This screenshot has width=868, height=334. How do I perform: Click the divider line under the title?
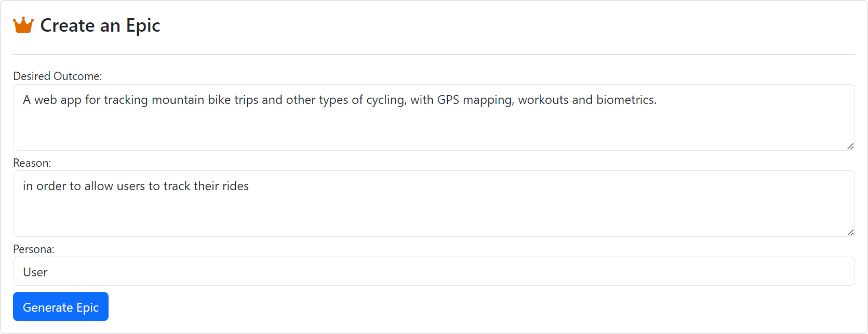click(x=434, y=52)
